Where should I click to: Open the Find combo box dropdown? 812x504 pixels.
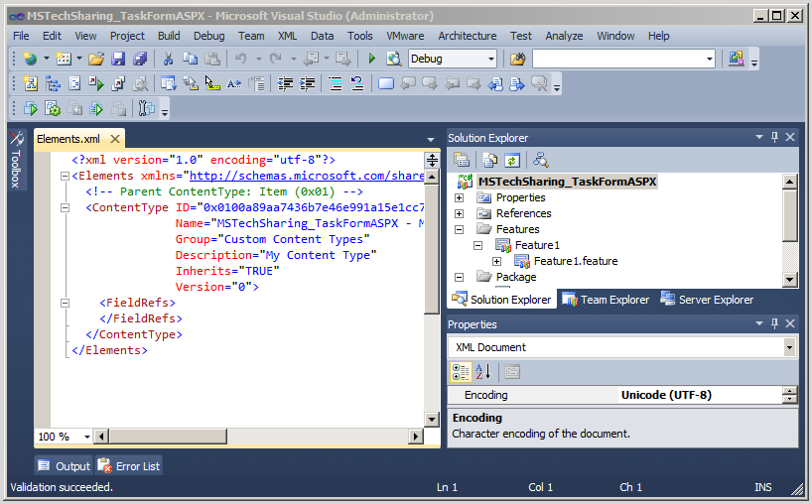tap(710, 59)
